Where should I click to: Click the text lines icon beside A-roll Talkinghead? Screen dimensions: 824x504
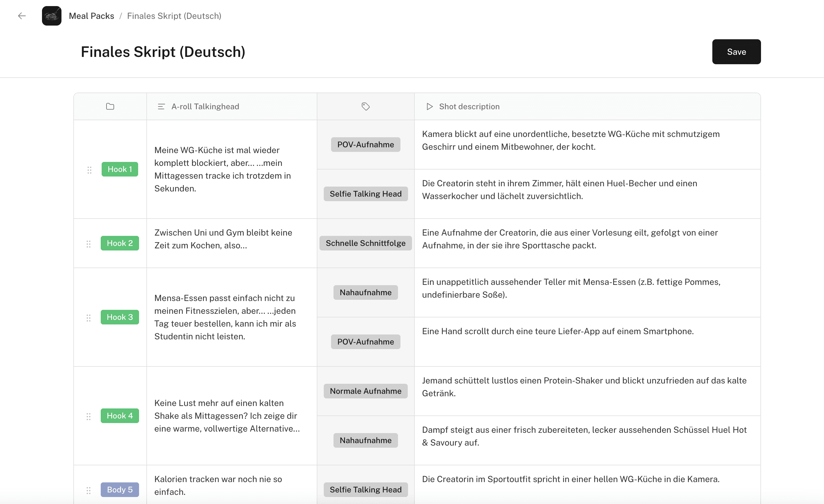click(x=161, y=106)
